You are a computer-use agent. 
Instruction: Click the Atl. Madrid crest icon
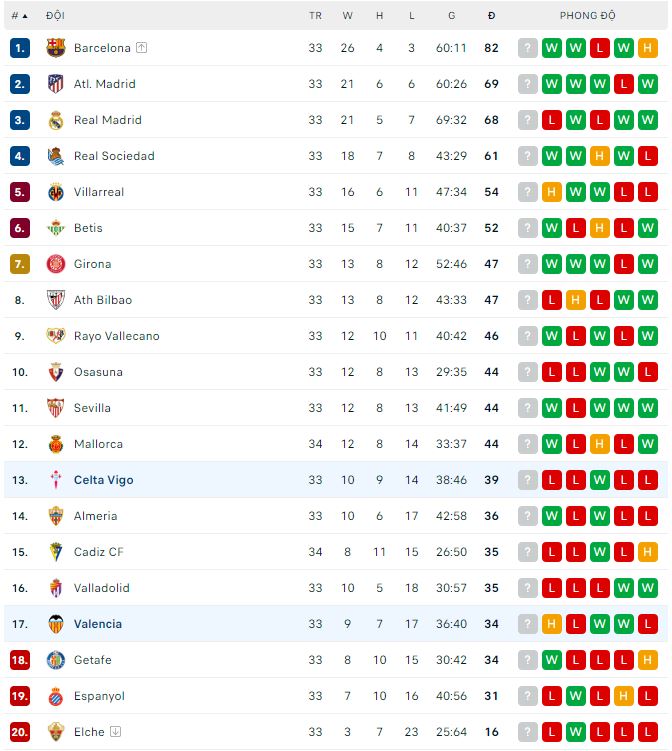[56, 84]
